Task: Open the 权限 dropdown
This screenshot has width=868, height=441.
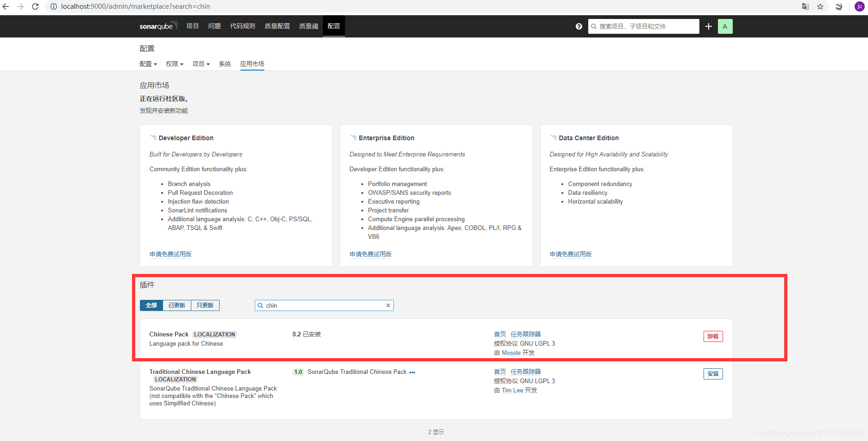Action: [x=174, y=64]
